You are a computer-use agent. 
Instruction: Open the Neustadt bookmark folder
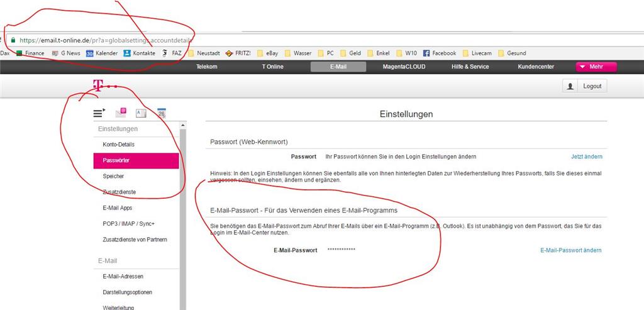[x=204, y=53]
